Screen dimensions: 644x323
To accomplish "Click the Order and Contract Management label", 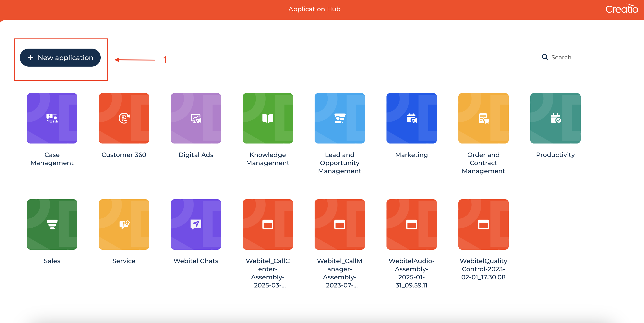I will pyautogui.click(x=484, y=163).
